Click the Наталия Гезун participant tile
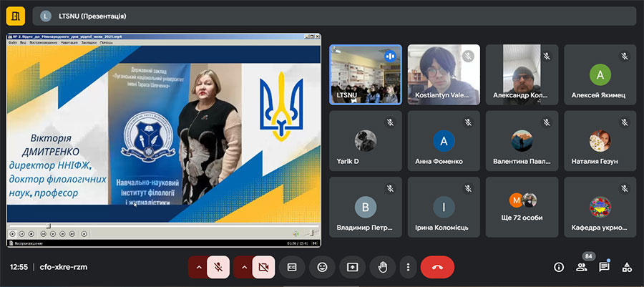This screenshot has height=287, width=644. [600, 141]
